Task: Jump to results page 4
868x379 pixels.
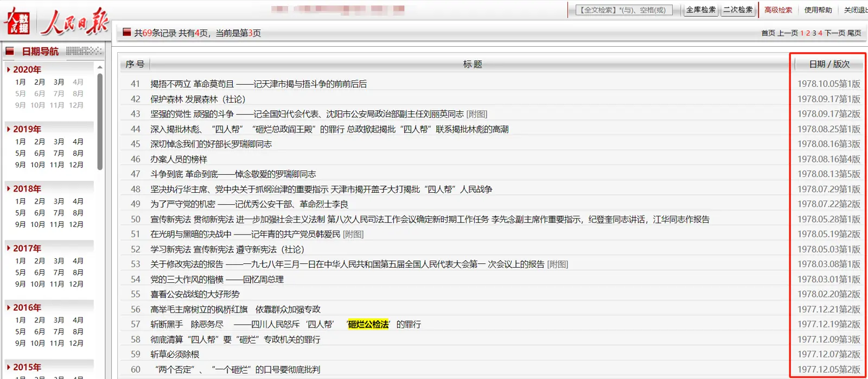Action: [x=820, y=33]
